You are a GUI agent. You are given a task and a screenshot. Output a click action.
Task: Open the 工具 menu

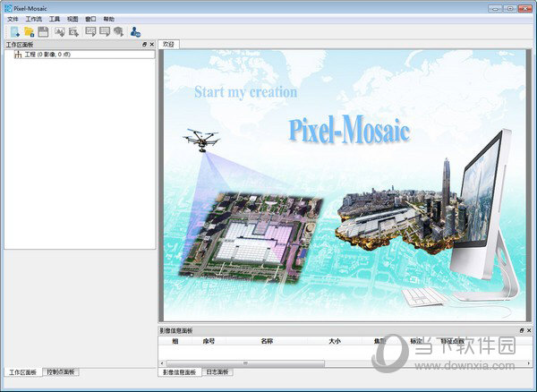[x=55, y=19]
